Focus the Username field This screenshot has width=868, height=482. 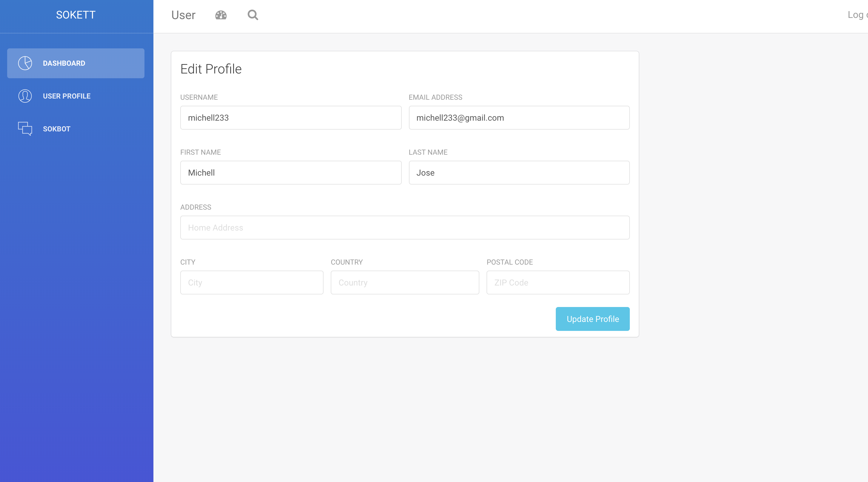(291, 118)
